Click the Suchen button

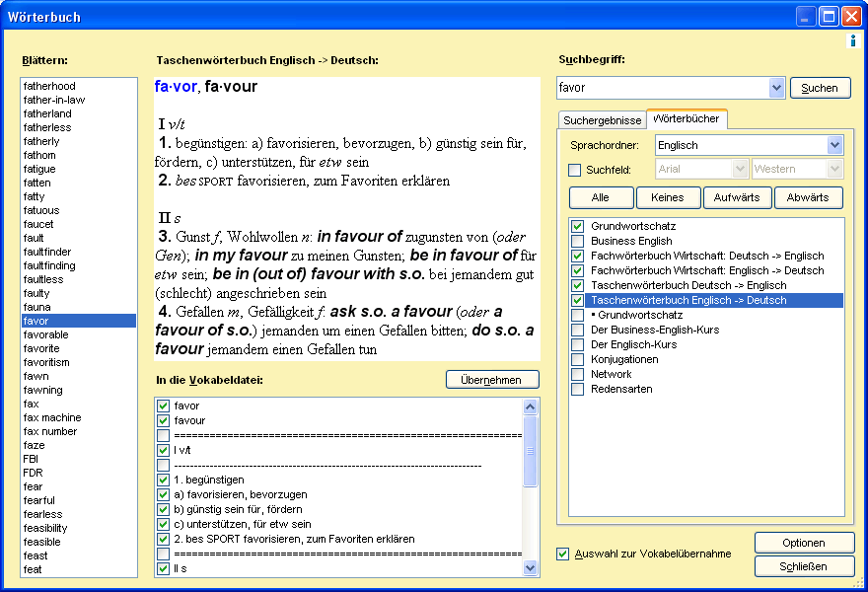[820, 88]
